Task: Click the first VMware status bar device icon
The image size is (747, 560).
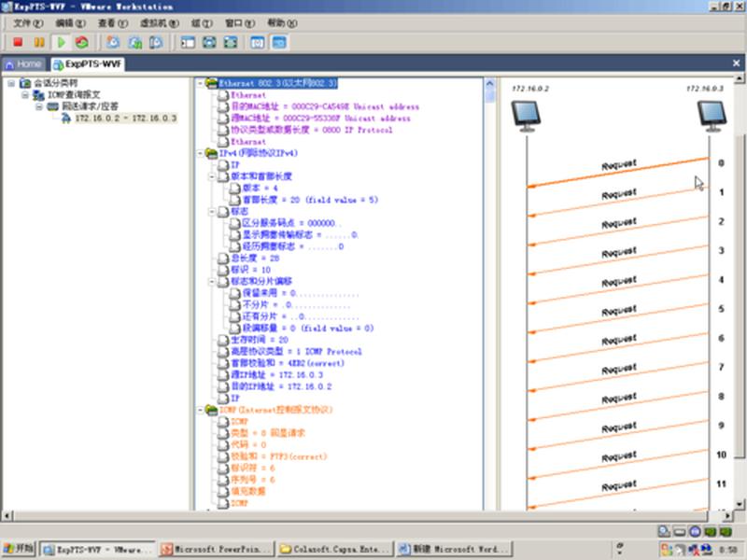Action: (x=664, y=531)
